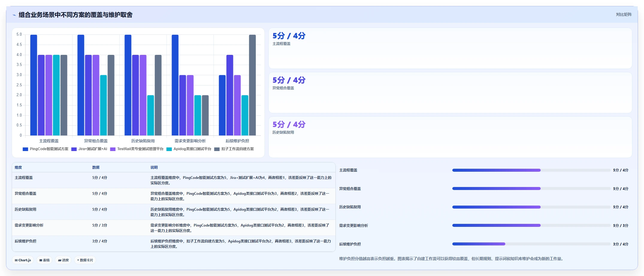Toggle the PingCode智能测试方案 legend entry

tap(46, 149)
